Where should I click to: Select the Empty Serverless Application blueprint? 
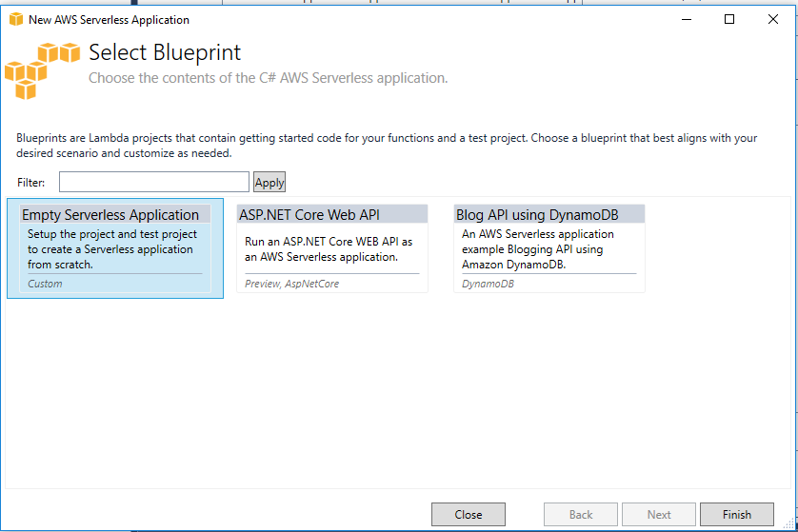(115, 248)
